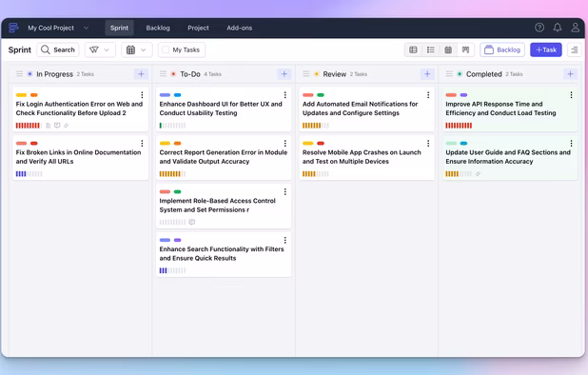588x375 pixels.
Task: Click the In Progress column drag handle icon
Action: 19,73
